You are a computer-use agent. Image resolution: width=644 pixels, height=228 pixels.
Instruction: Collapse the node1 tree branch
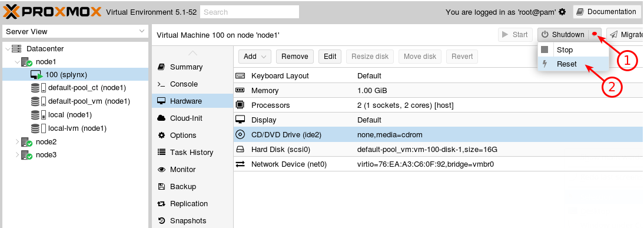pyautogui.click(x=17, y=62)
